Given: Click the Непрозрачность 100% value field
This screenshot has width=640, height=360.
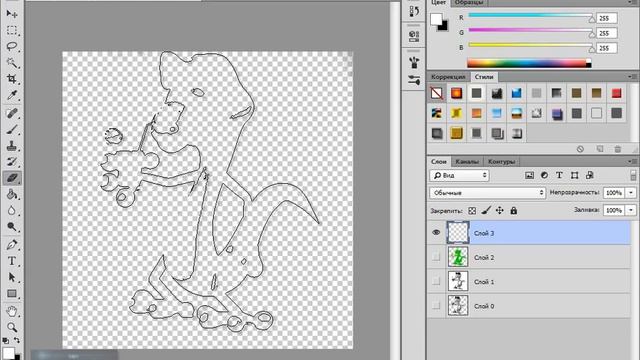Looking at the screenshot, I should [x=614, y=193].
